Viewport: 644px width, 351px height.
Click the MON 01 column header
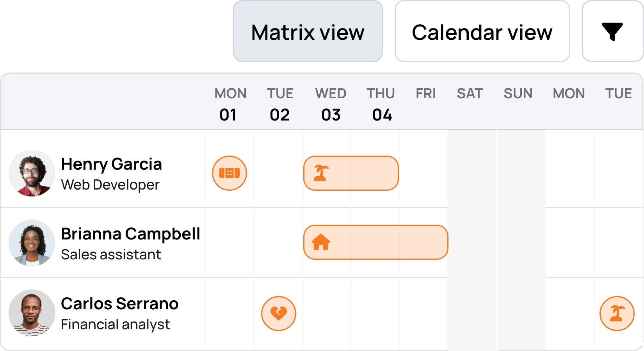point(229,103)
